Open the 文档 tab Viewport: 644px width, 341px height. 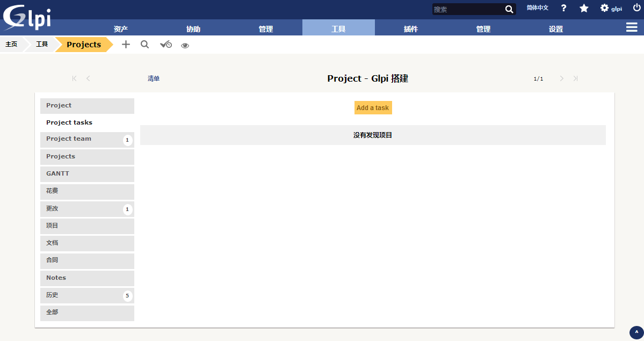pyautogui.click(x=87, y=243)
